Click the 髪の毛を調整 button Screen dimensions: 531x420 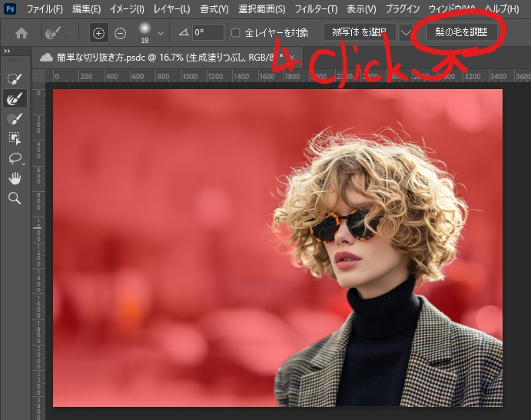[462, 32]
